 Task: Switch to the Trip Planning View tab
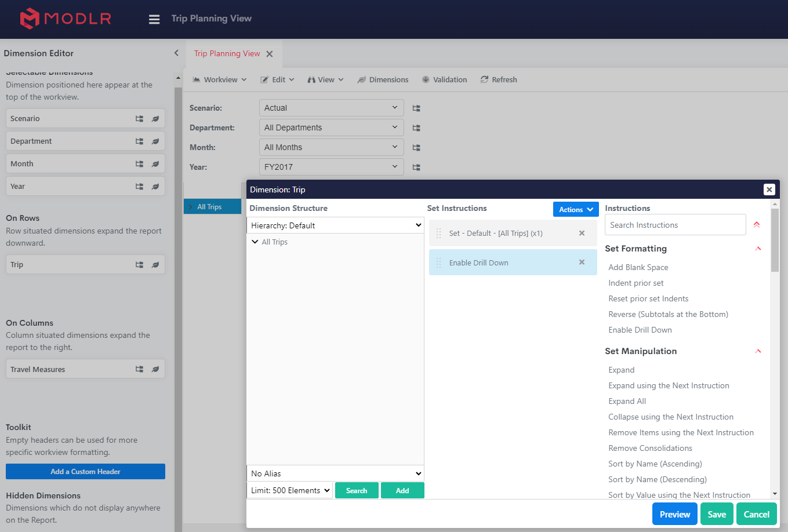coord(227,54)
